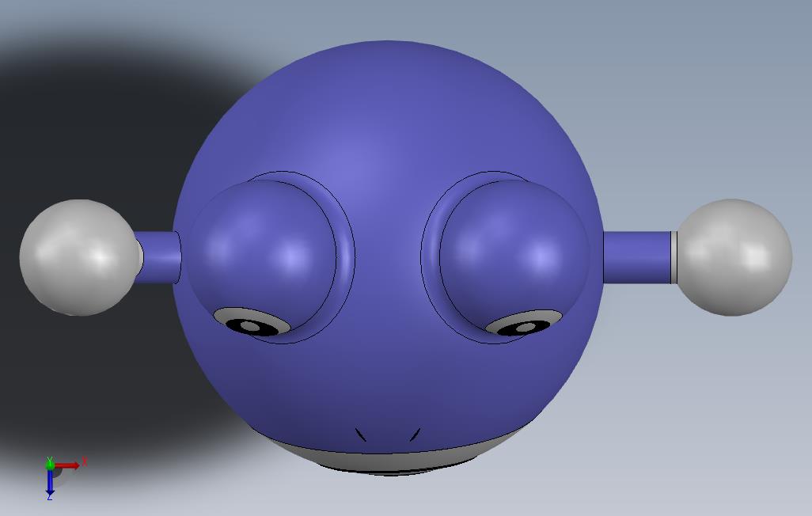The image size is (812, 516).
Task: Click the red X axis arrow of triad
Action: point(68,465)
